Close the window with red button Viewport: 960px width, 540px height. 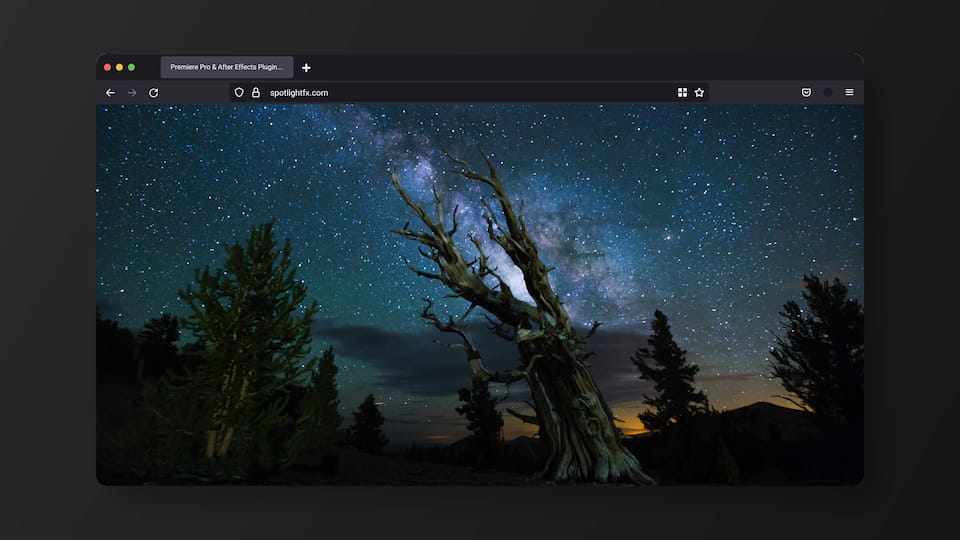tap(107, 67)
